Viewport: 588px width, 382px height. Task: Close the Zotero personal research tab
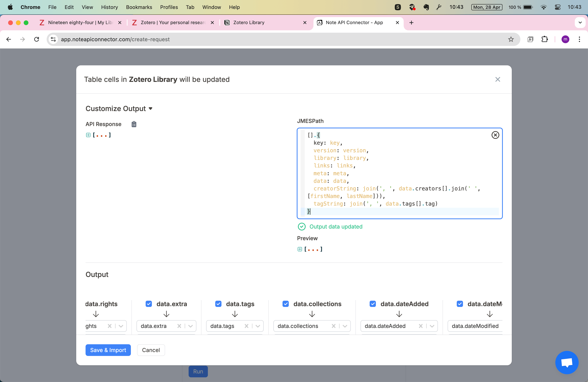[212, 23]
